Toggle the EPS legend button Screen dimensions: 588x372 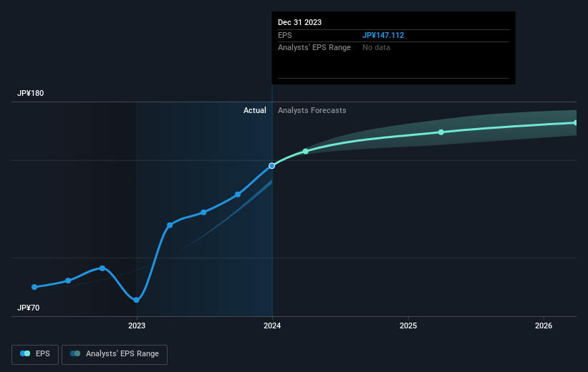point(35,354)
